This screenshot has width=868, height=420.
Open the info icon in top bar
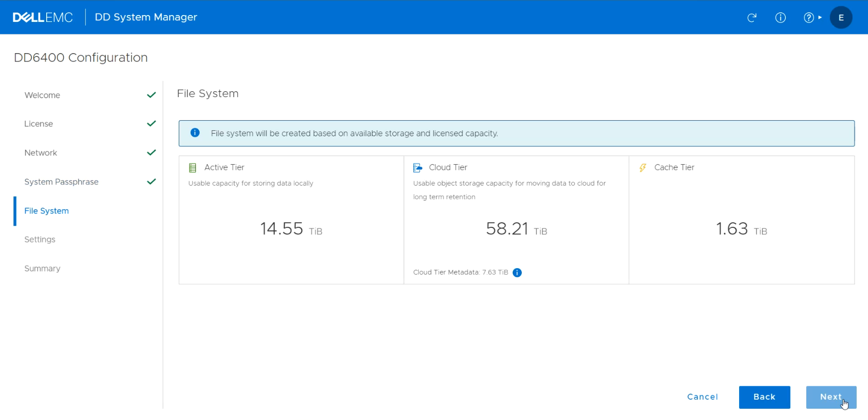[x=781, y=18]
